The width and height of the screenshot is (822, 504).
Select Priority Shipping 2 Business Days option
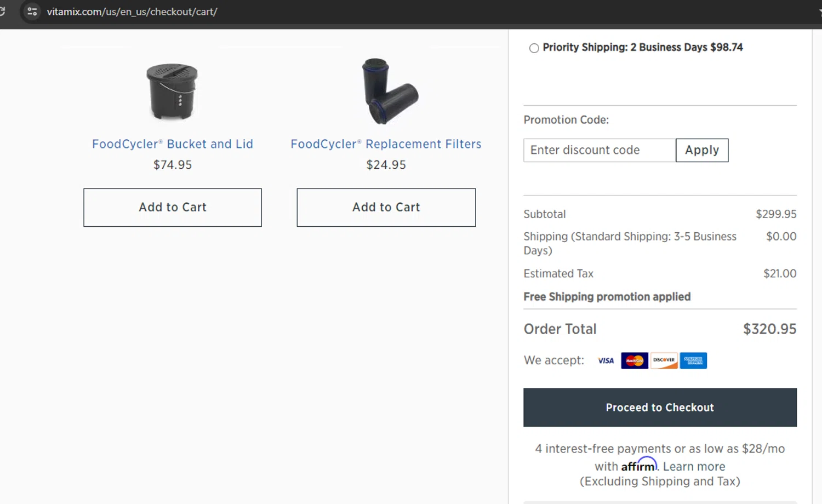pyautogui.click(x=534, y=48)
